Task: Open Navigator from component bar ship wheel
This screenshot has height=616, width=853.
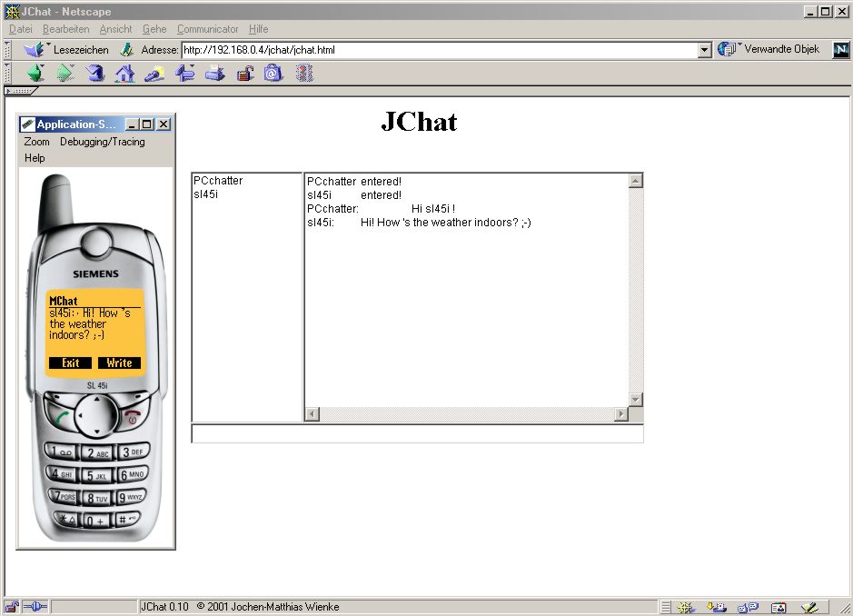Action: pos(686,607)
